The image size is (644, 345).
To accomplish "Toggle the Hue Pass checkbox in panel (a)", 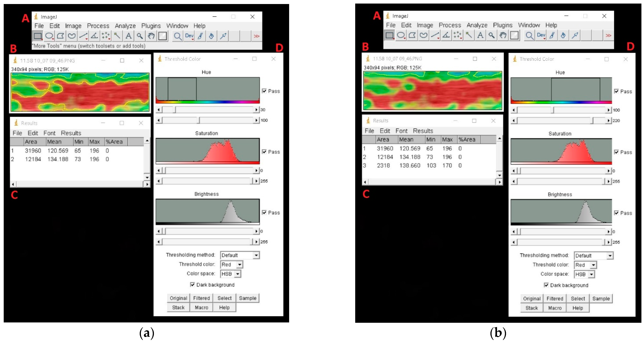I will click(264, 91).
